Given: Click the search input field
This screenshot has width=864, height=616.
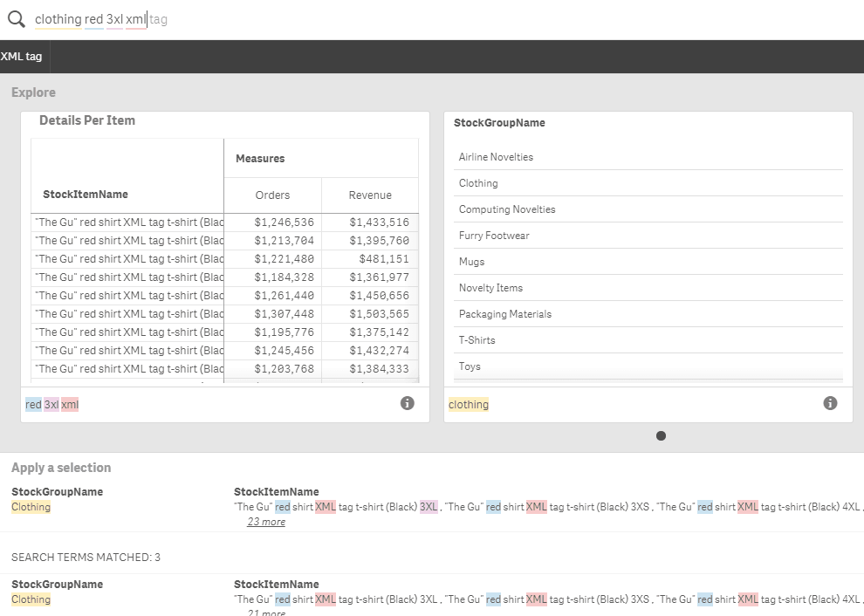Looking at the screenshot, I should [x=441, y=19].
